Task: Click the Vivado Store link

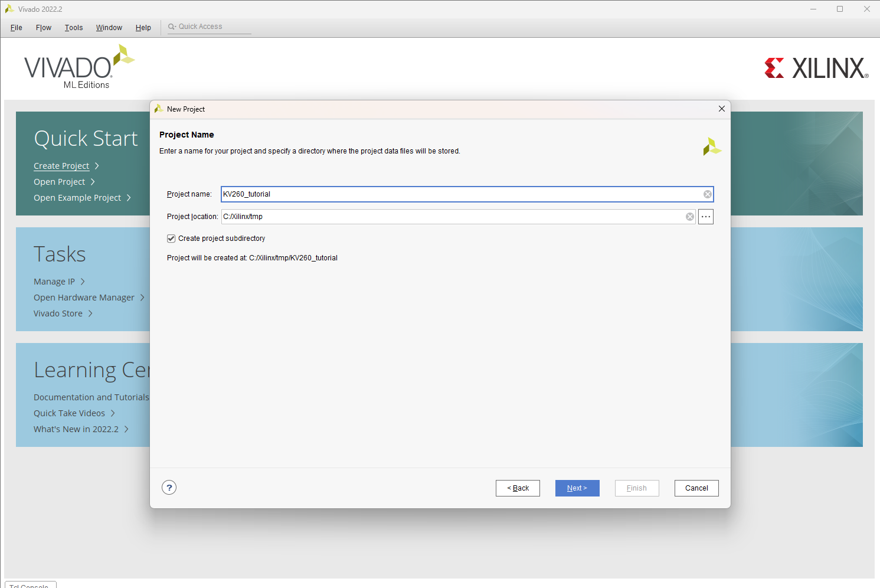Action: click(x=58, y=313)
